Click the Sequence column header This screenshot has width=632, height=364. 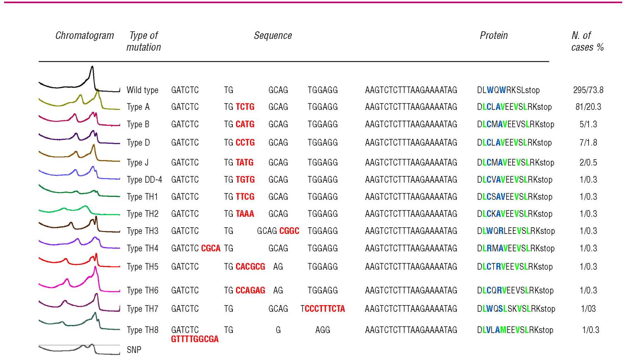click(273, 35)
